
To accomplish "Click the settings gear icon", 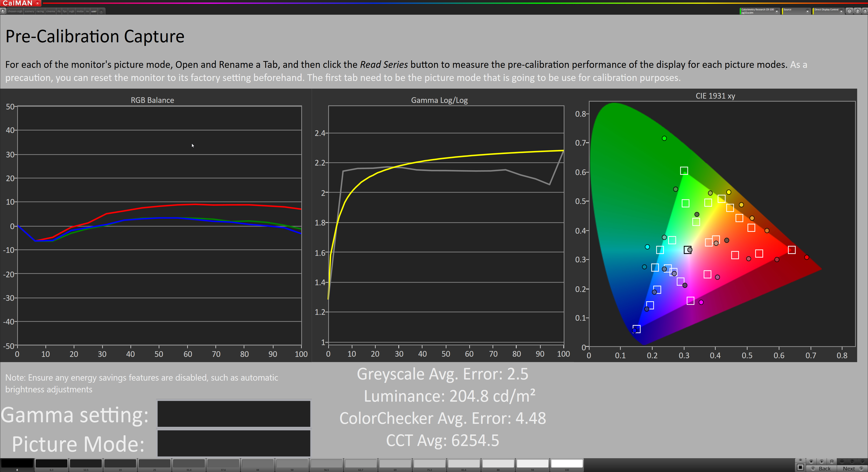I will (849, 11).
